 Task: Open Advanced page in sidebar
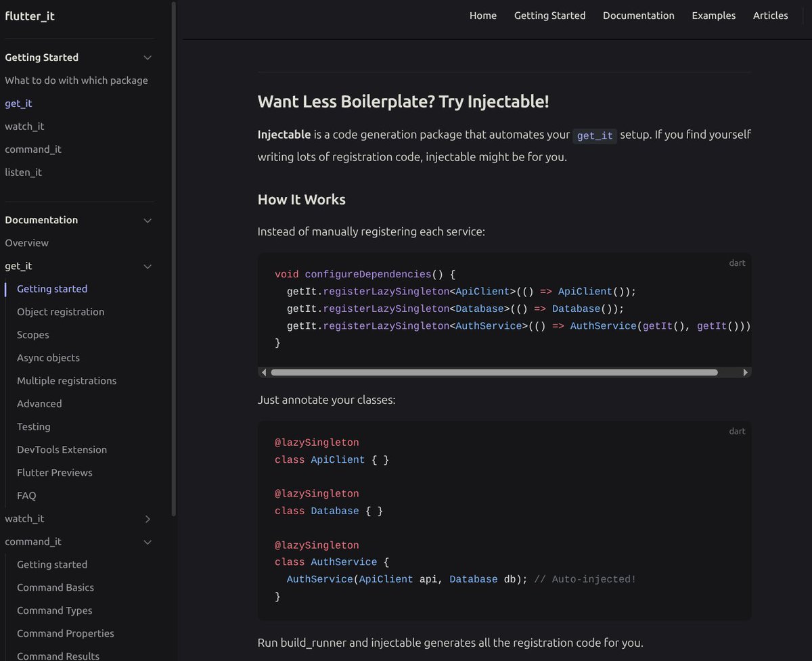click(x=39, y=404)
